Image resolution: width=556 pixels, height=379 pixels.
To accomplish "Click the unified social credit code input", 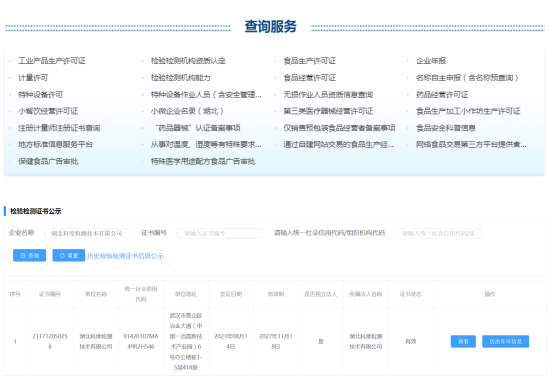I will [438, 233].
